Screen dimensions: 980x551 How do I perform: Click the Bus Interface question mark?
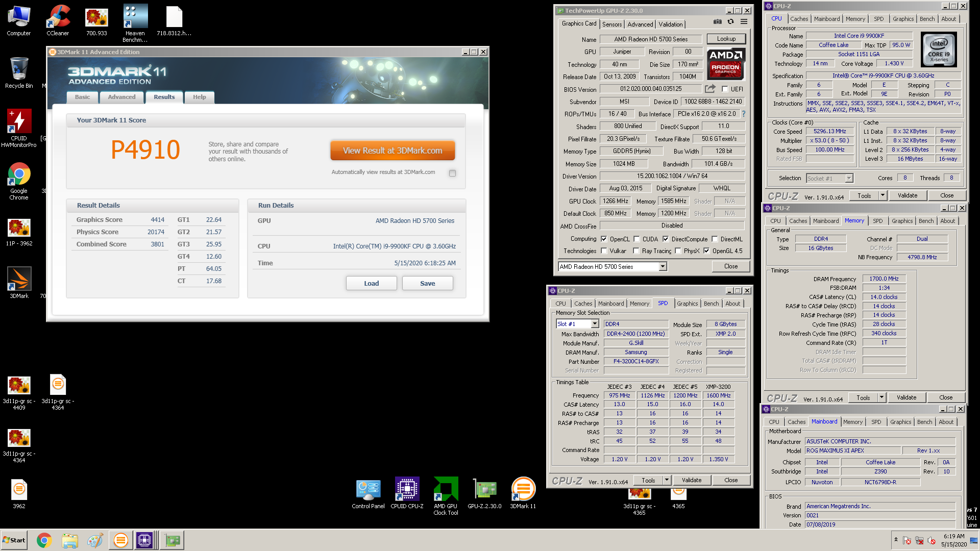pos(743,114)
